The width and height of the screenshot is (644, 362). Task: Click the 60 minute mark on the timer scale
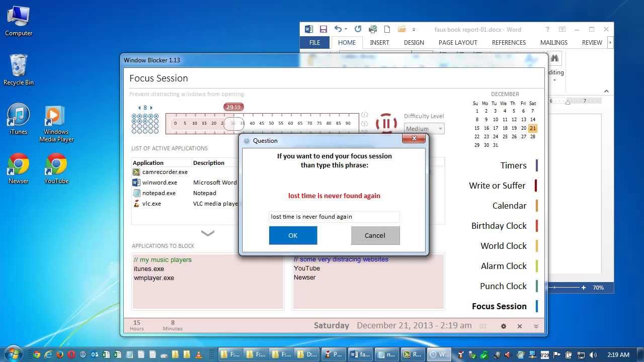click(x=291, y=123)
